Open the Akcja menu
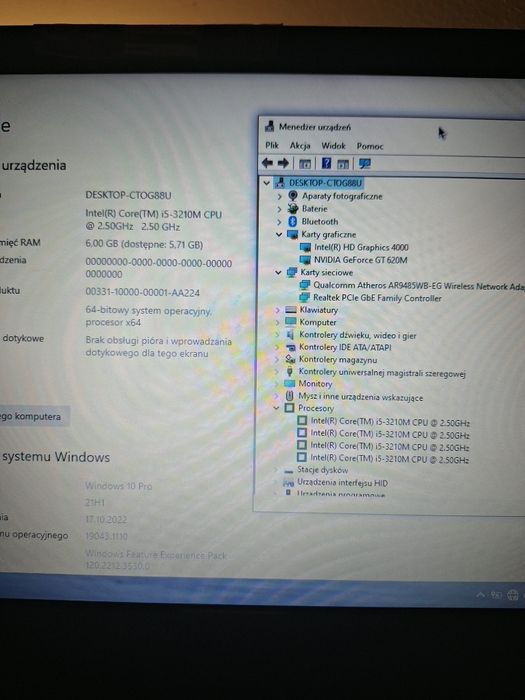The image size is (525, 700). [x=300, y=146]
